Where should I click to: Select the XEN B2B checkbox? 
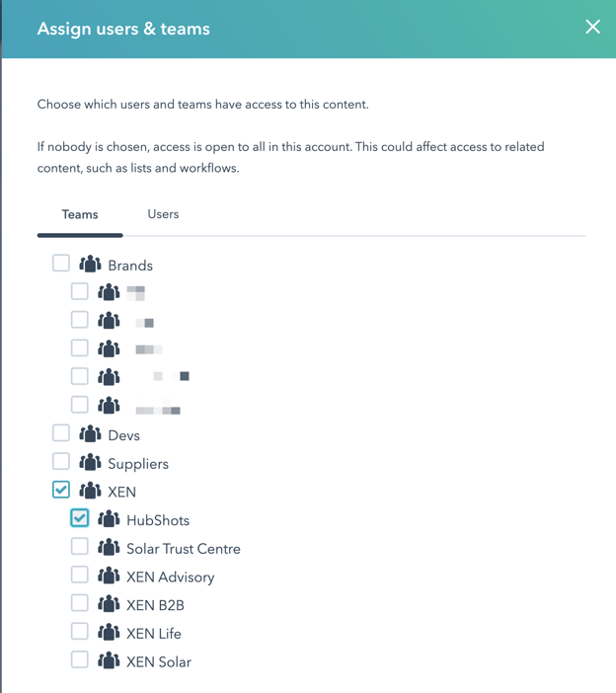click(80, 603)
